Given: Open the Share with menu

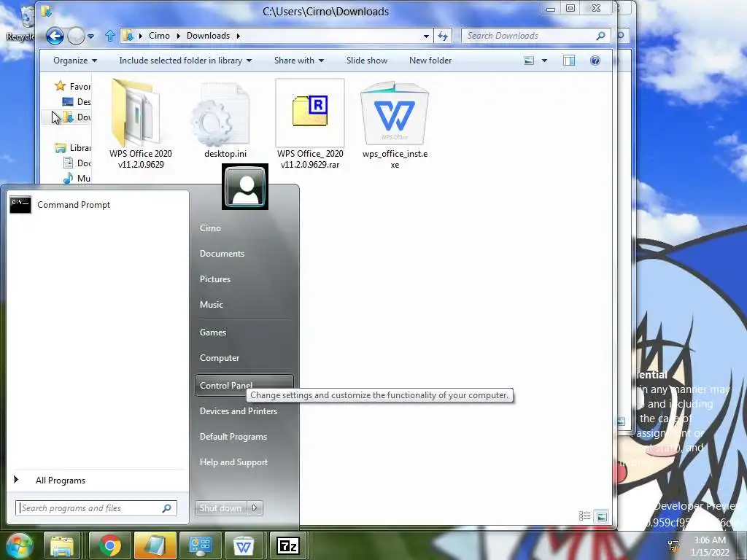Looking at the screenshot, I should (x=298, y=61).
